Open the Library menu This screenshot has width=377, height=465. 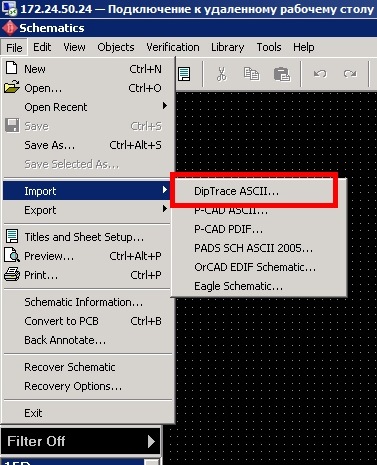[x=228, y=47]
